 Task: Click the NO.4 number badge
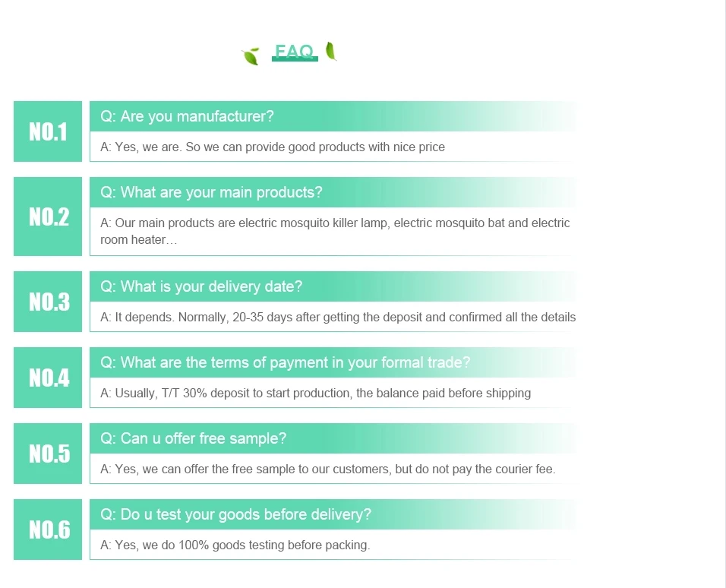pyautogui.click(x=48, y=378)
